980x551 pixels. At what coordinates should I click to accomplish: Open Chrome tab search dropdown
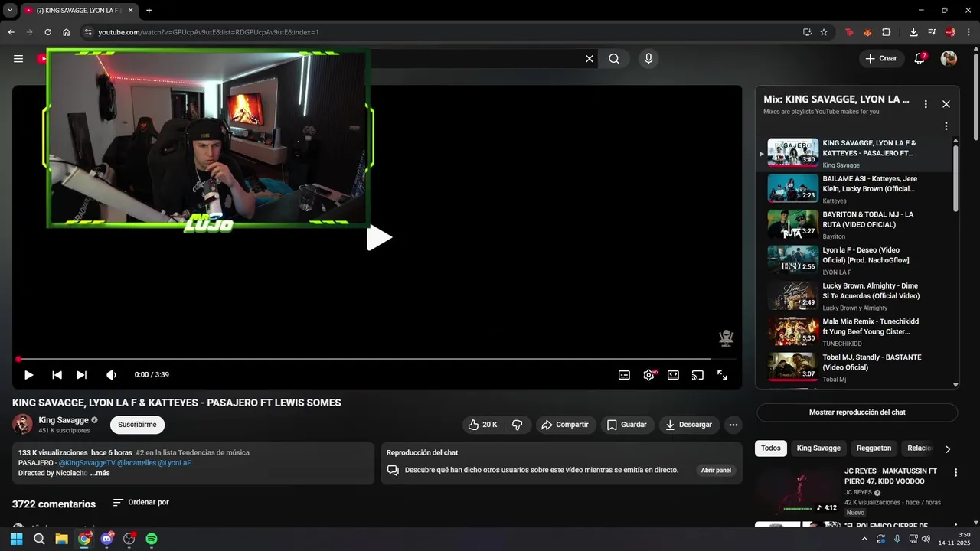pos(10,11)
